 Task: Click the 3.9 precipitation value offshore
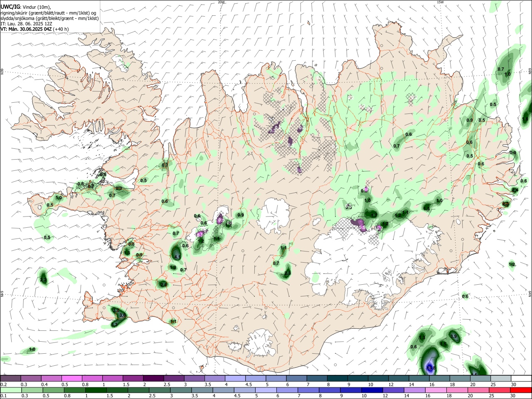coord(454,336)
